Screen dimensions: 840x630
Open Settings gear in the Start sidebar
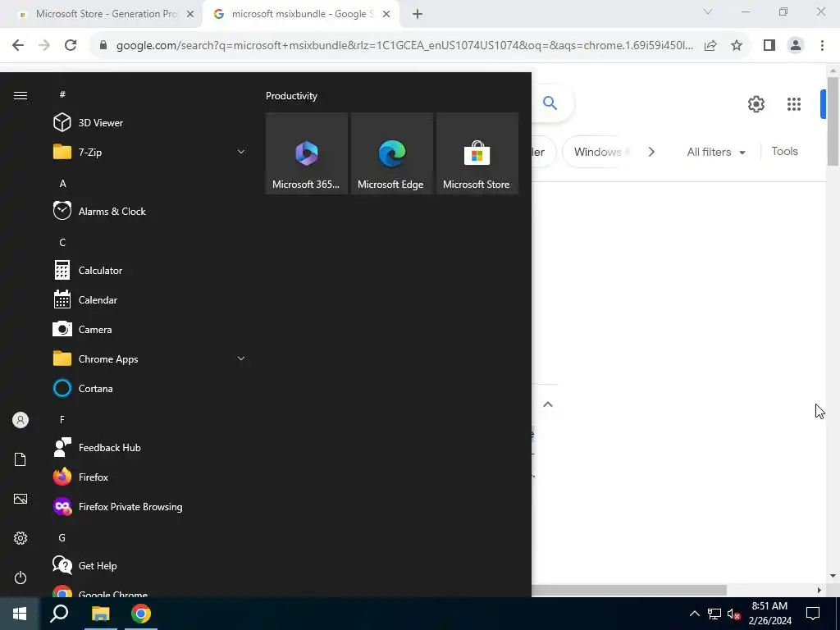tap(21, 538)
